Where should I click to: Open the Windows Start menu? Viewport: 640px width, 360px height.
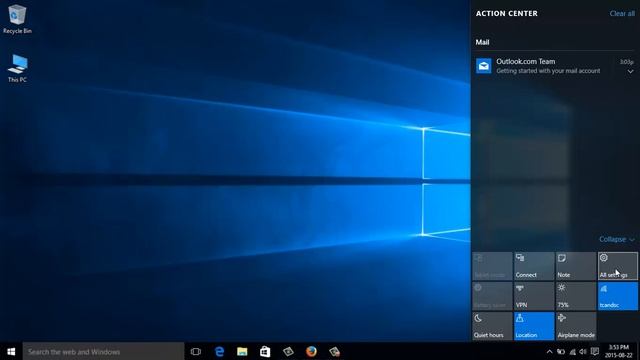coord(11,351)
